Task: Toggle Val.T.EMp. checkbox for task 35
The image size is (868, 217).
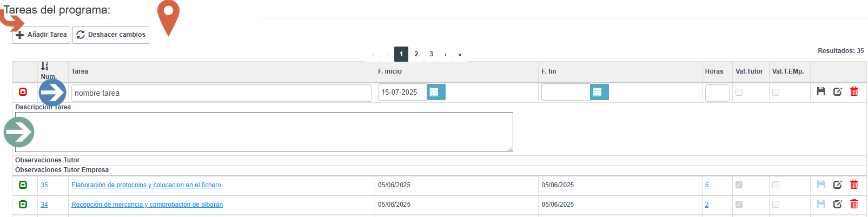Action: [x=776, y=185]
